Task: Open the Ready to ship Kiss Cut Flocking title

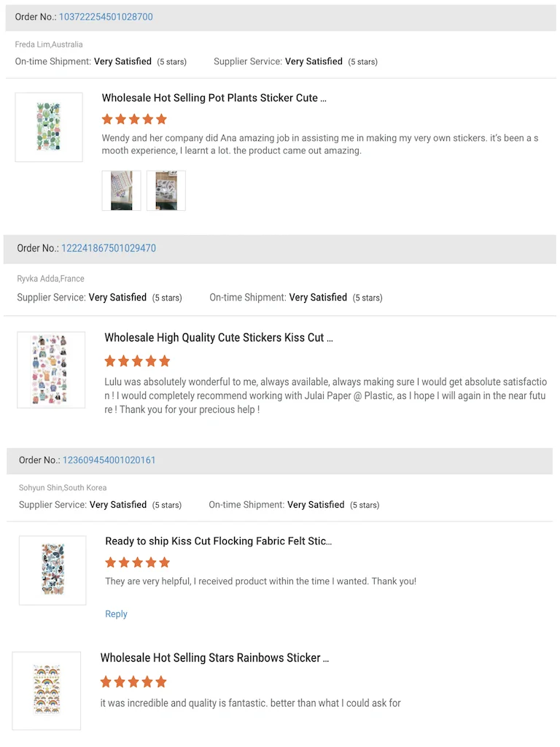Action: pos(219,541)
